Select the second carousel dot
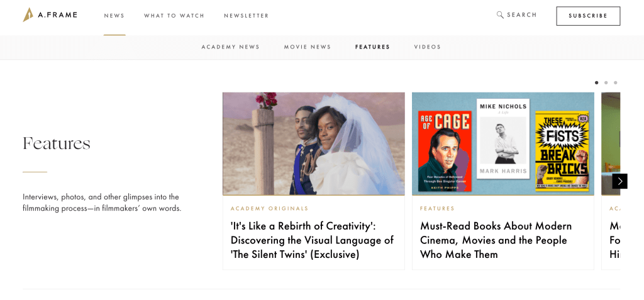Viewport: 644px width, 300px height. pos(606,82)
